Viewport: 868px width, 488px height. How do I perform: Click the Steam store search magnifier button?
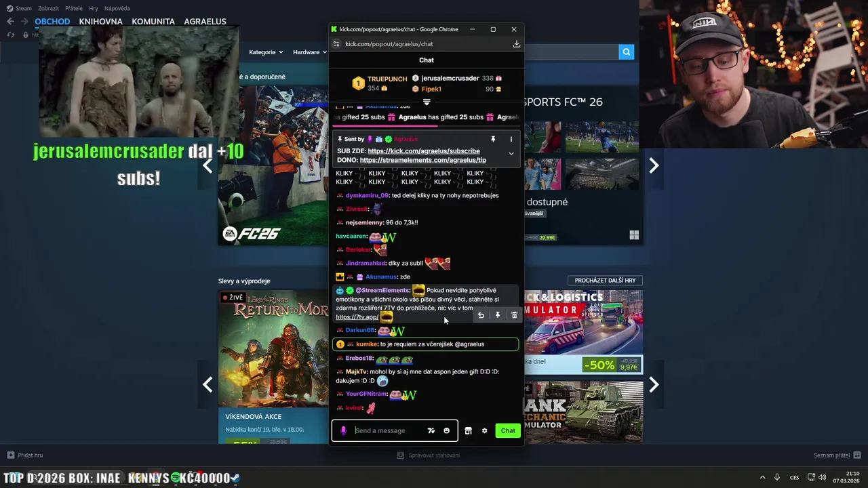[626, 52]
